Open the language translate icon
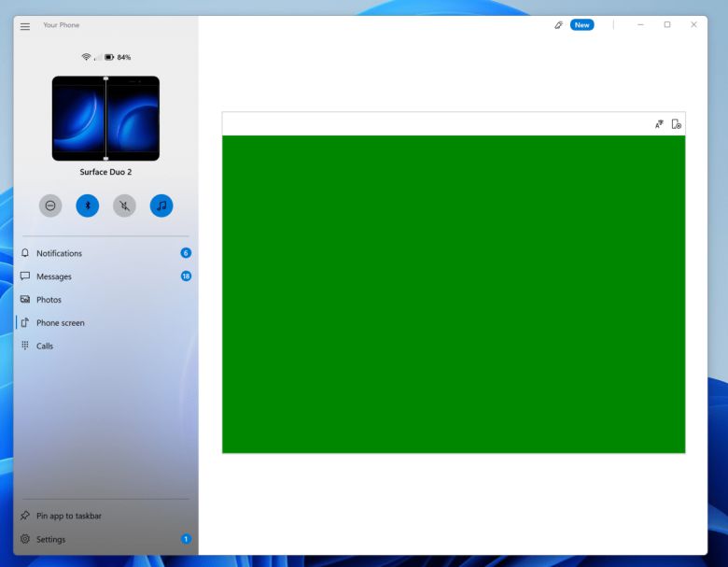 [659, 124]
